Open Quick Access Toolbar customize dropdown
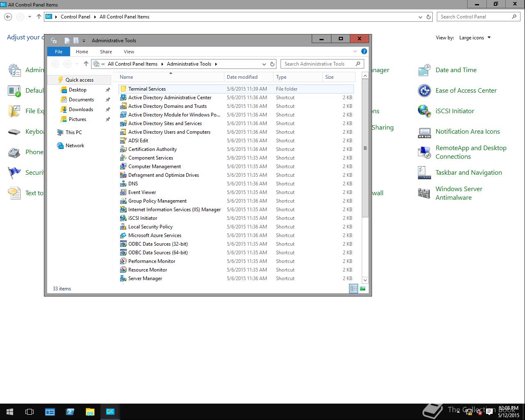 84,41
